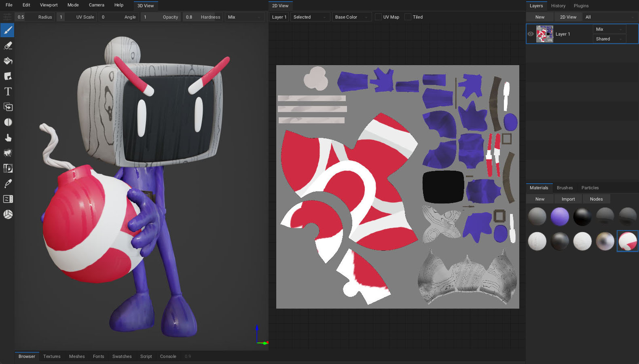Select the Color ID tool

click(x=8, y=168)
